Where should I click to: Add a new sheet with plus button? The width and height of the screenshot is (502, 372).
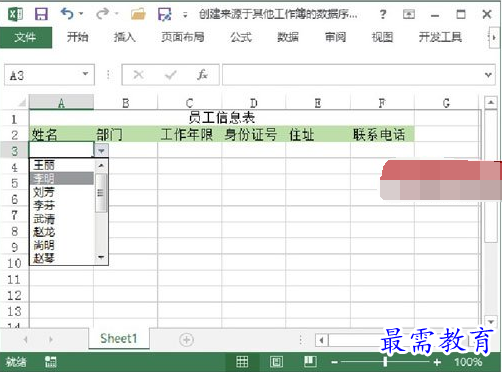(x=186, y=340)
